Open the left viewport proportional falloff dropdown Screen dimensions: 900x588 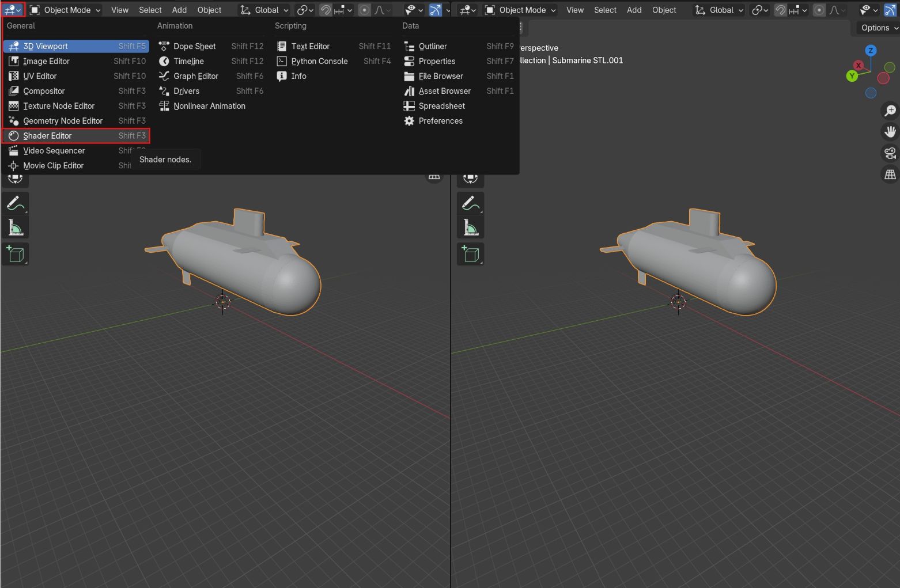click(x=383, y=10)
